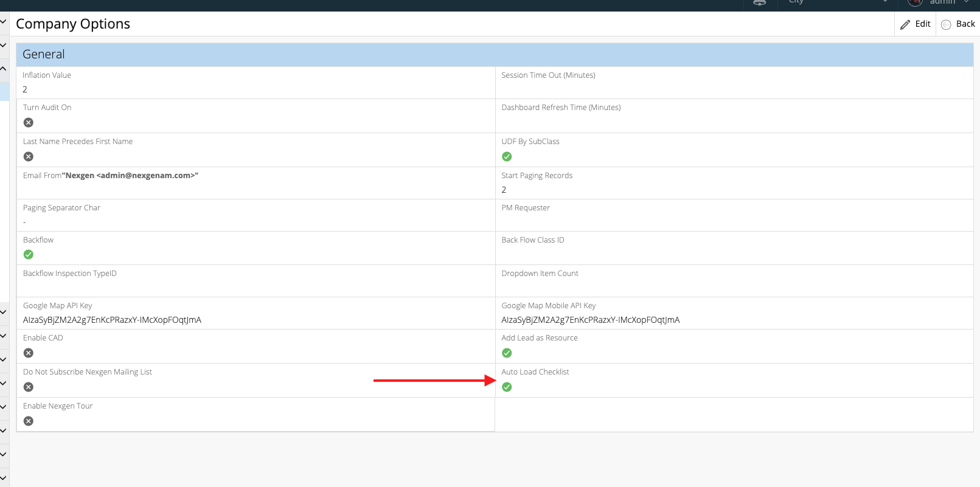The height and width of the screenshot is (487, 980).
Task: Select the General section header
Action: (495, 54)
